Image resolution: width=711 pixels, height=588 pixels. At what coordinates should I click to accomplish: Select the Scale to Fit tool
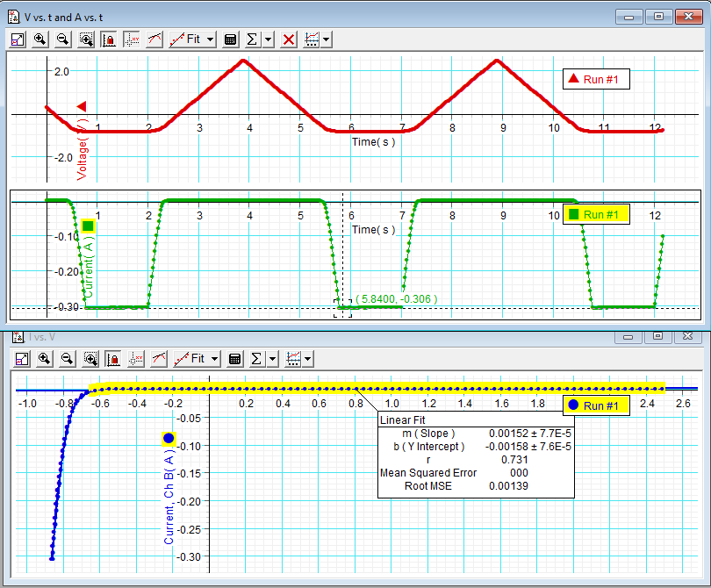(x=17, y=39)
